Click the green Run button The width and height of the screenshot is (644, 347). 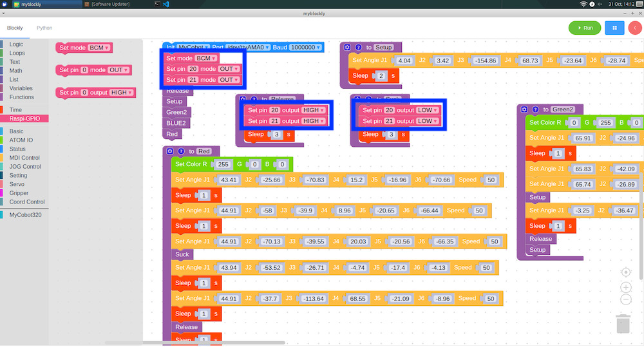pos(585,28)
